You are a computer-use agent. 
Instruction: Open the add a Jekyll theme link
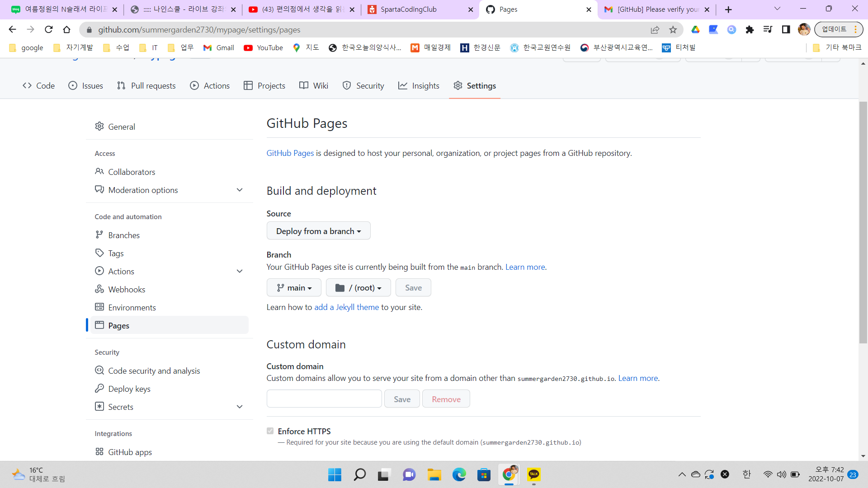pos(347,307)
